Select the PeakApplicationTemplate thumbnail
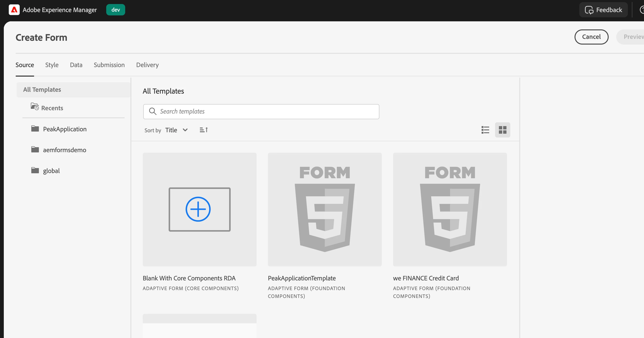 325,209
